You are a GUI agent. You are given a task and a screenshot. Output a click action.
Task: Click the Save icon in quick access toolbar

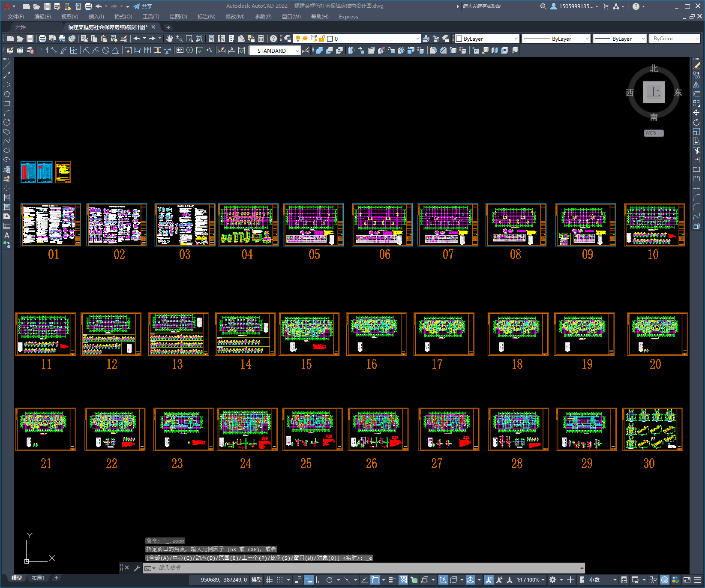pos(47,6)
